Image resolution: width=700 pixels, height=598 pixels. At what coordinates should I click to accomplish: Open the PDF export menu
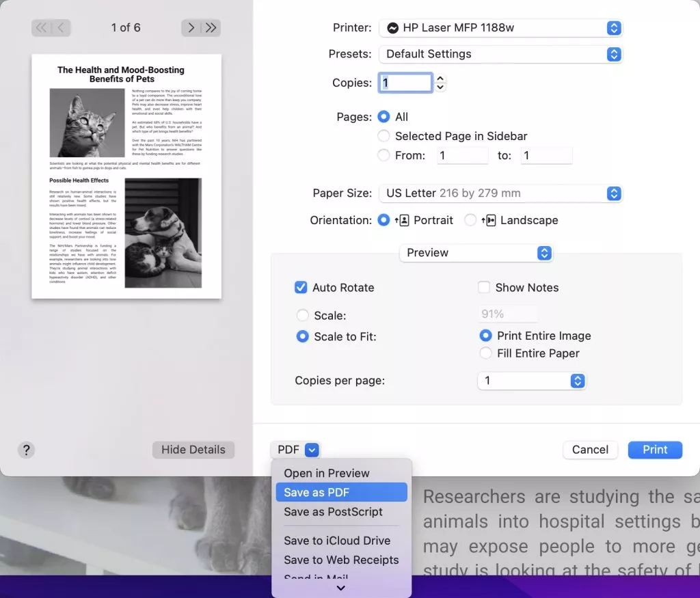[295, 450]
